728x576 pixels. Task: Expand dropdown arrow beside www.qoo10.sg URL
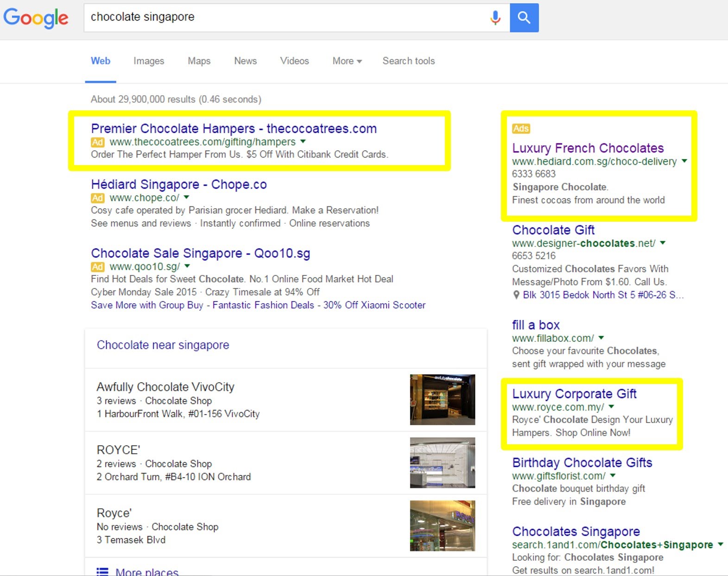coord(187,266)
